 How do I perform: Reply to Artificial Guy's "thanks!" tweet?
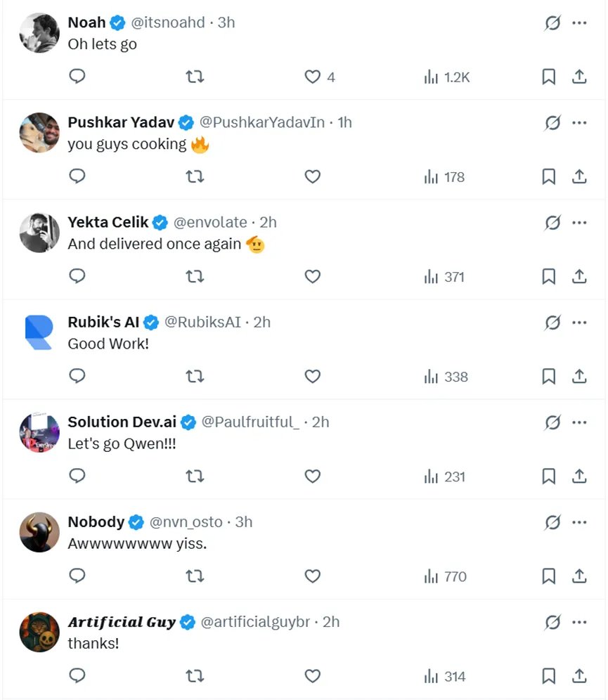point(77,676)
